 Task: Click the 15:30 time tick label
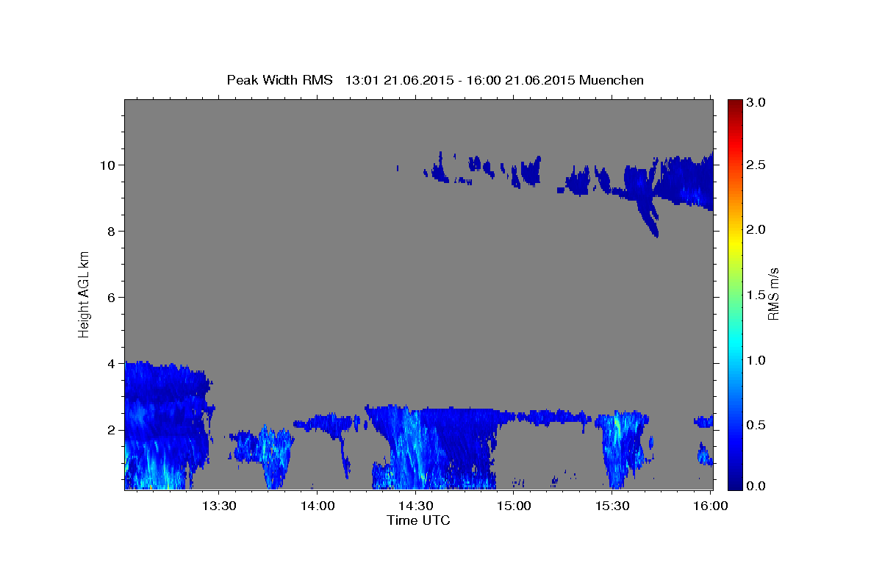612,506
